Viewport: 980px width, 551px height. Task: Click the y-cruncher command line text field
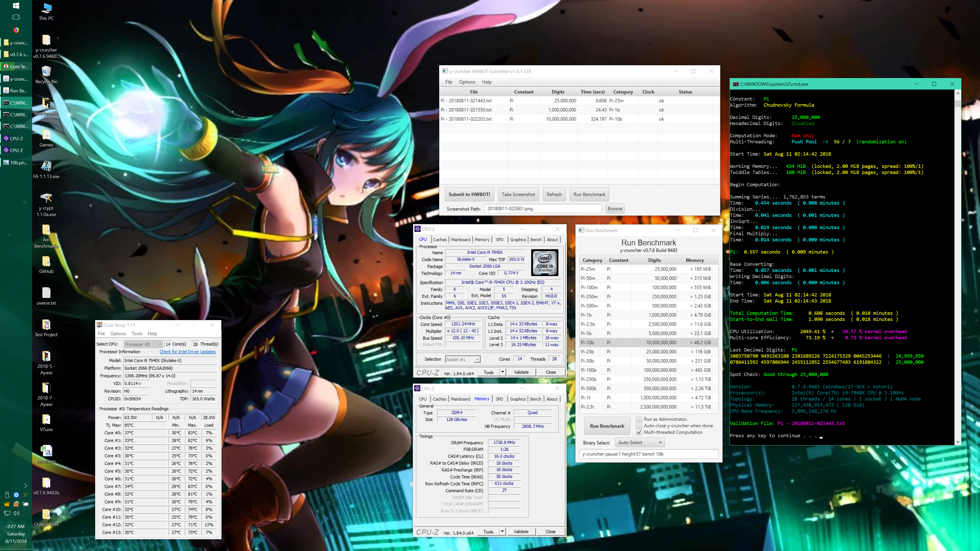coord(649,454)
